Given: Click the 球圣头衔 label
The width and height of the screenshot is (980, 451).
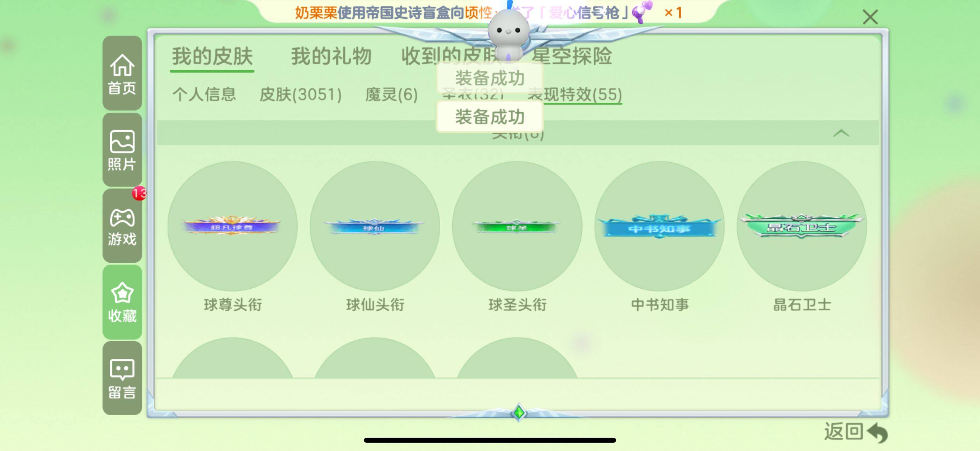Looking at the screenshot, I should (517, 305).
